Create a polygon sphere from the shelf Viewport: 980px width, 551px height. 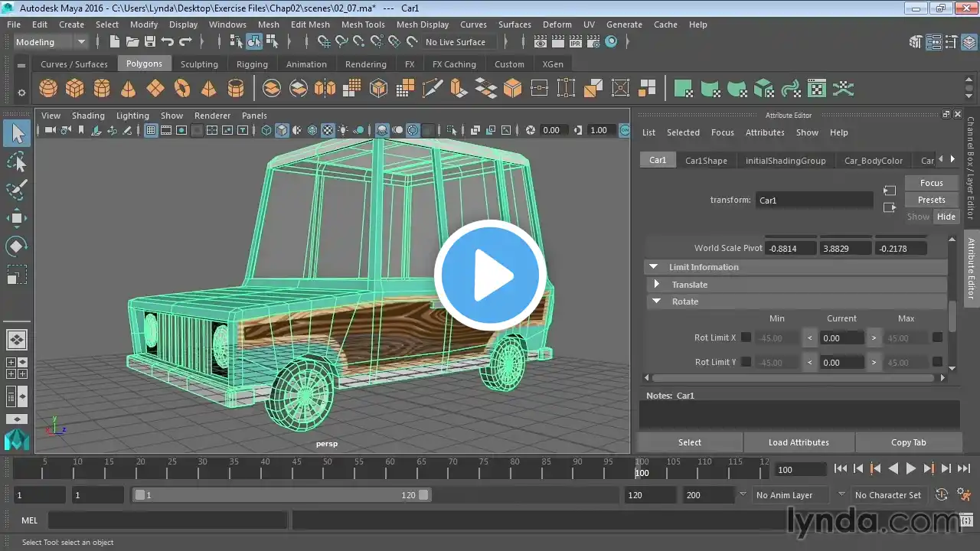pos(48,89)
